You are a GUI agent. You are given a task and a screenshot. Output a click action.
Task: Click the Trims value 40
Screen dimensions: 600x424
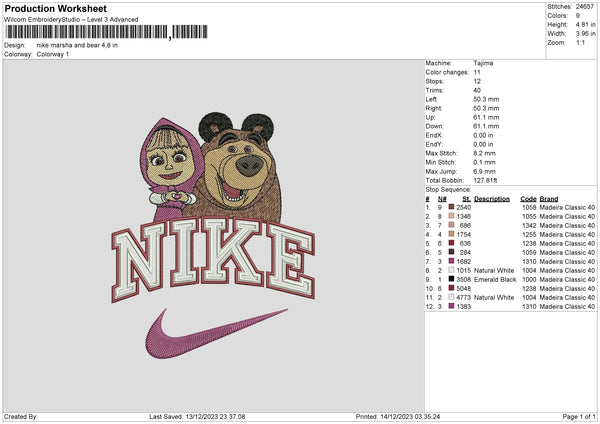(477, 90)
